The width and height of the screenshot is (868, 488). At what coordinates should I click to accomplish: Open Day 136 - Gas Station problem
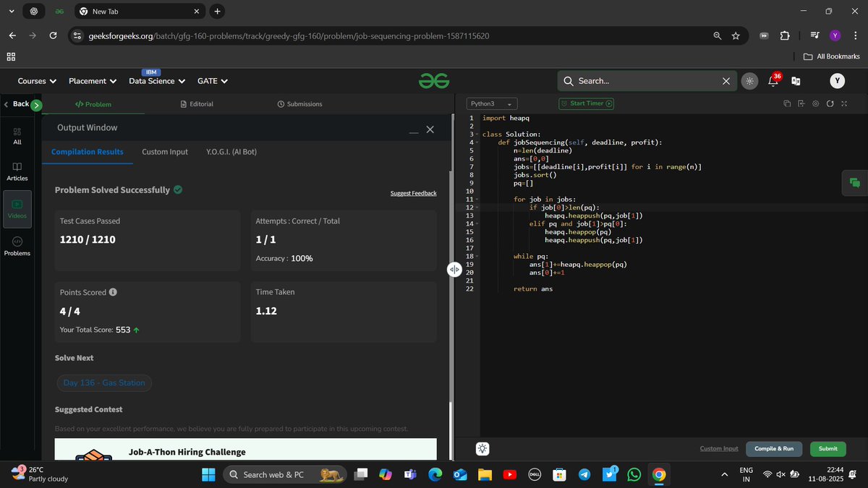click(x=104, y=382)
